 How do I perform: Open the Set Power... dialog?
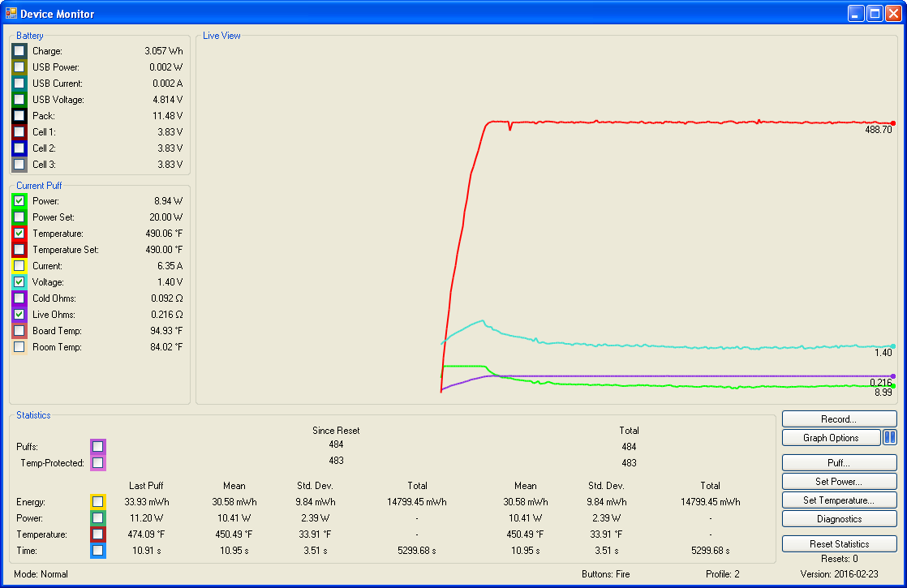click(839, 482)
